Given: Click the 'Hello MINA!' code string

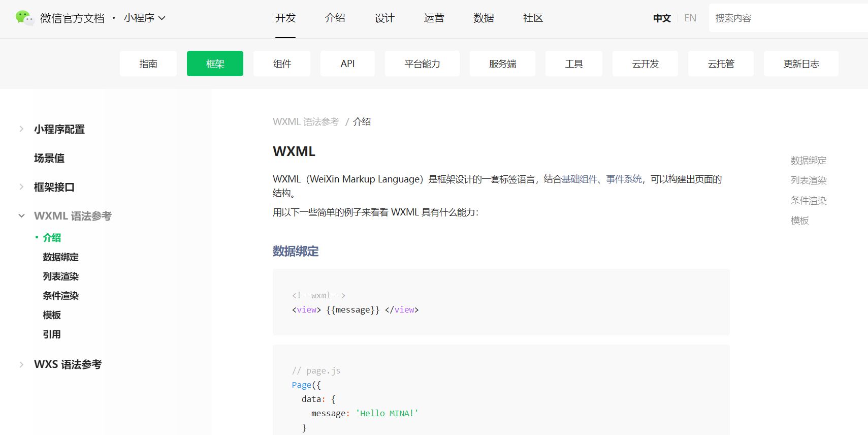Looking at the screenshot, I should 387,413.
